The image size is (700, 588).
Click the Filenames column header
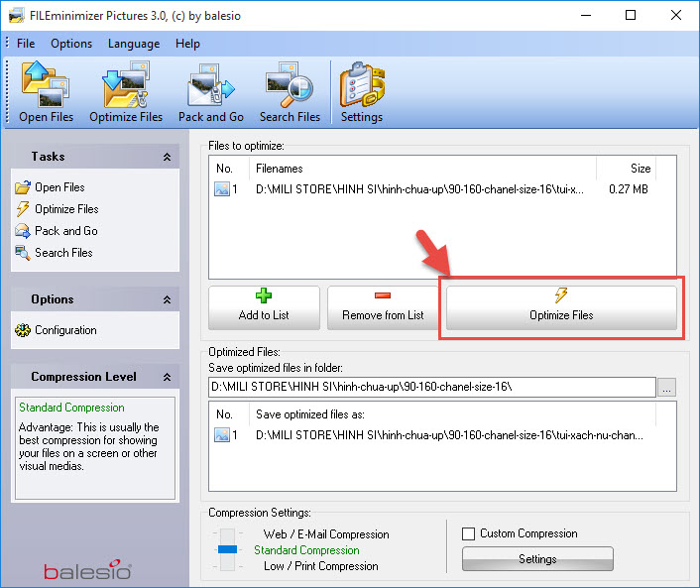click(x=422, y=169)
